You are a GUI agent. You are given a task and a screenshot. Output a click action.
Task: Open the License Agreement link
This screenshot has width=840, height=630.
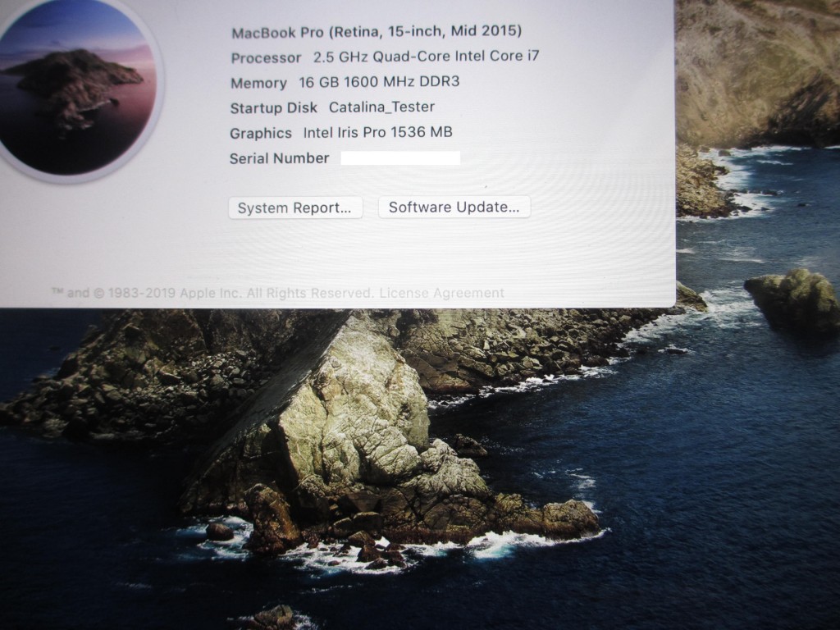pyautogui.click(x=441, y=293)
